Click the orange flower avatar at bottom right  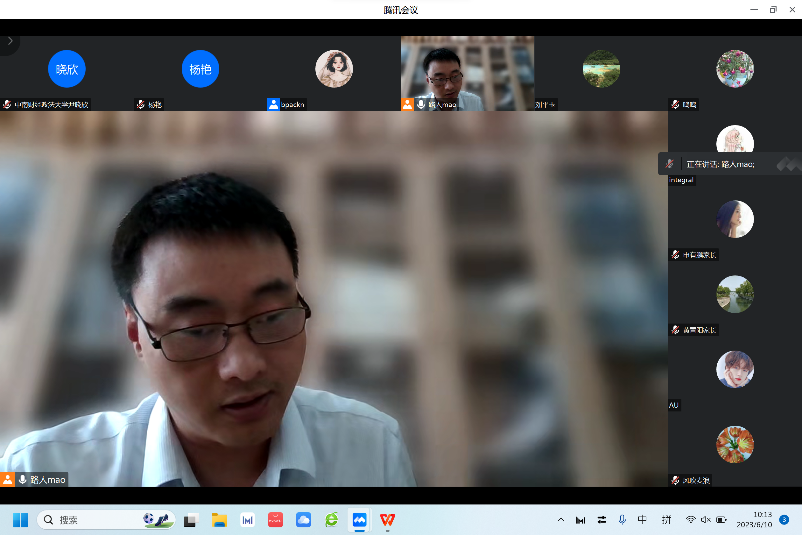(x=735, y=444)
